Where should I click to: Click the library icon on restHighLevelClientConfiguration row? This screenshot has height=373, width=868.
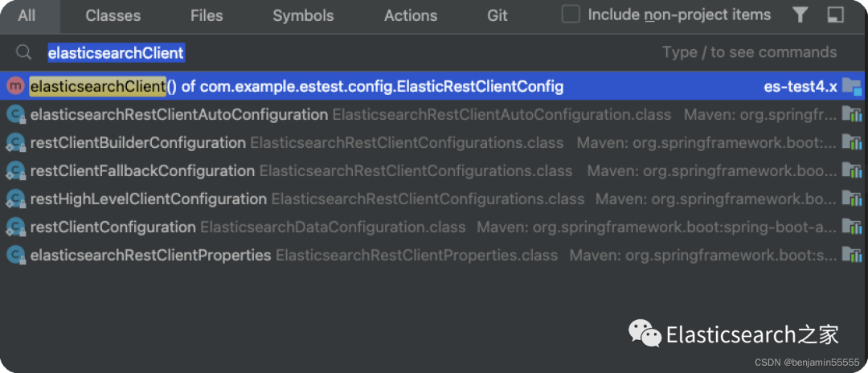click(x=851, y=199)
